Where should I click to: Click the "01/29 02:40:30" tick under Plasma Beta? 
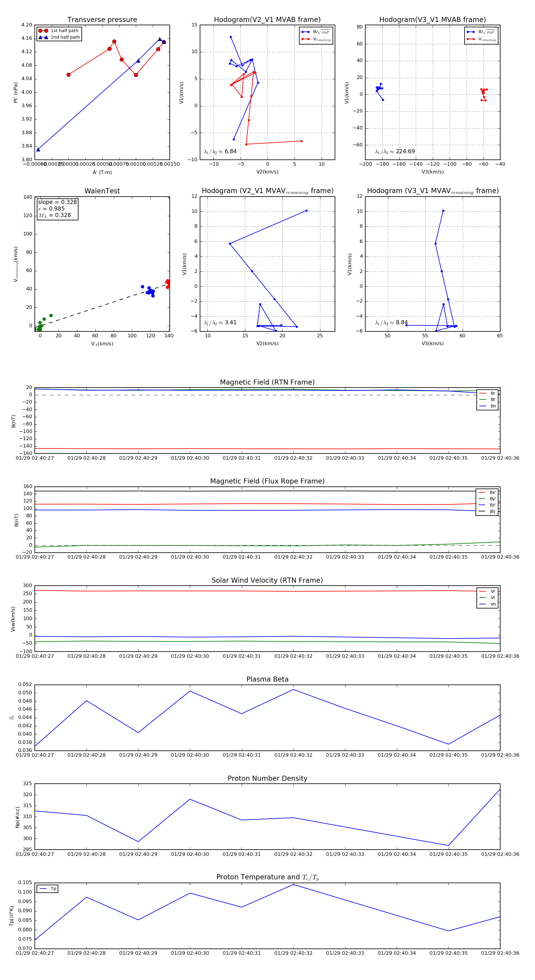pyautogui.click(x=190, y=755)
